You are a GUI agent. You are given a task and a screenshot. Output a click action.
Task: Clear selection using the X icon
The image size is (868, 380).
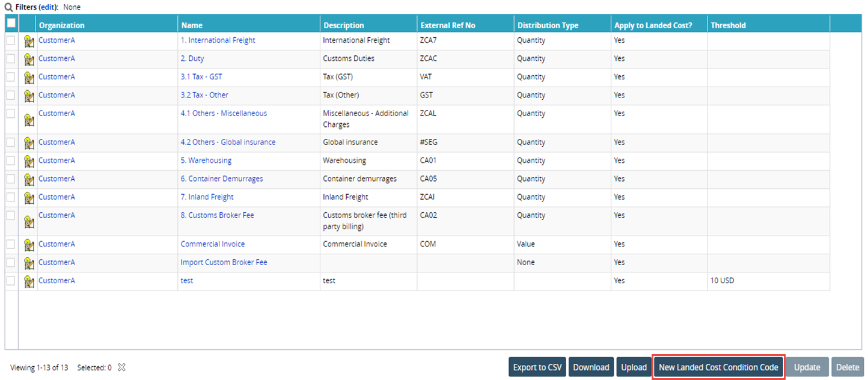coord(121,367)
